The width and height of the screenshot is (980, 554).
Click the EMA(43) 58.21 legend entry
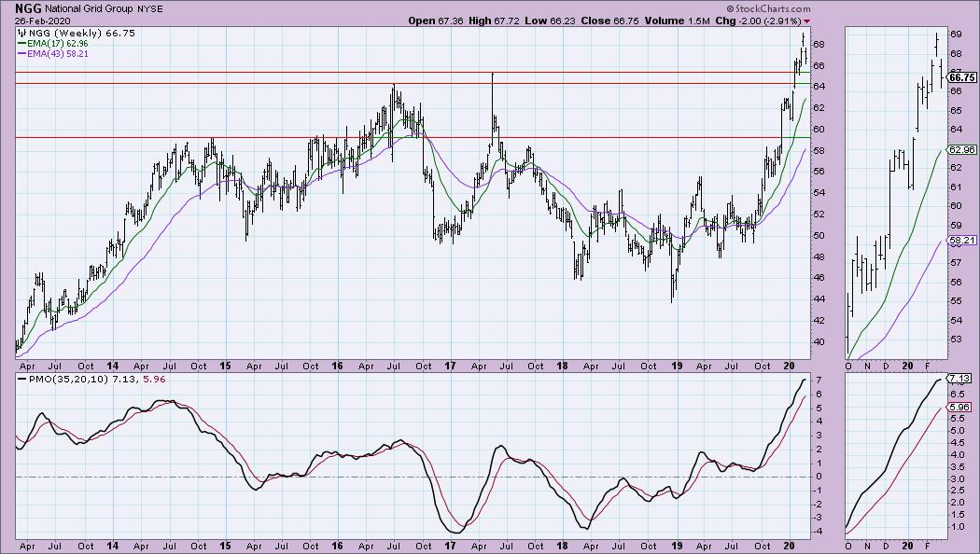pyautogui.click(x=53, y=54)
